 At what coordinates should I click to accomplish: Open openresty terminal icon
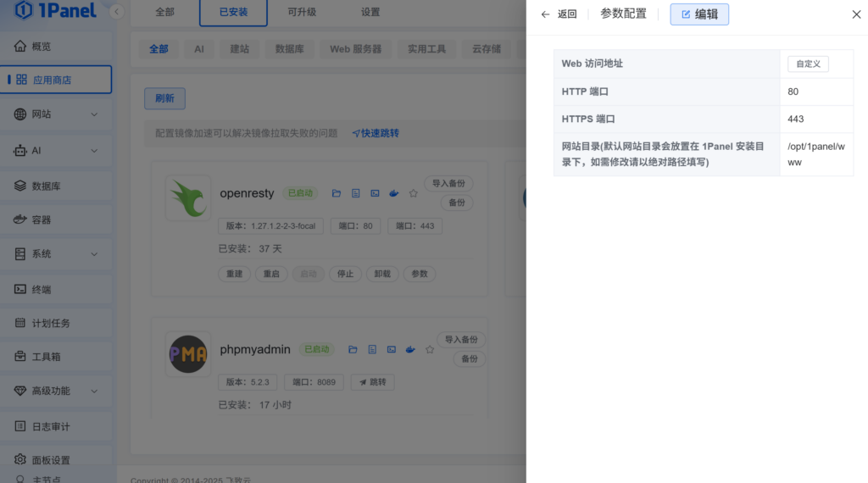click(x=375, y=193)
